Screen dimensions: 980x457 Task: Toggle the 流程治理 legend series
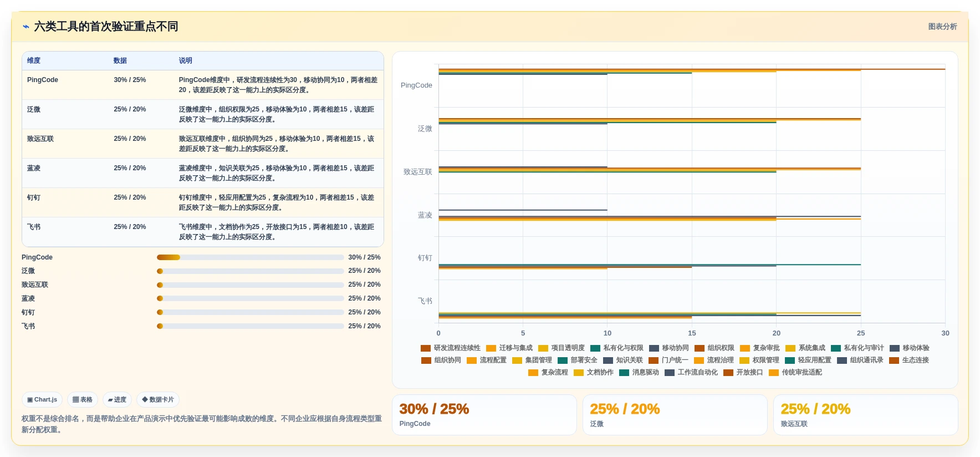[x=714, y=360]
